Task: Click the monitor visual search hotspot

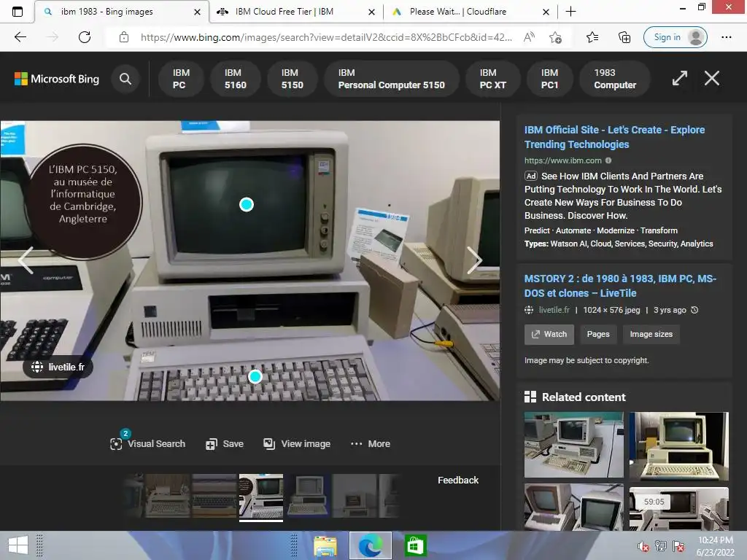Action: click(x=247, y=205)
